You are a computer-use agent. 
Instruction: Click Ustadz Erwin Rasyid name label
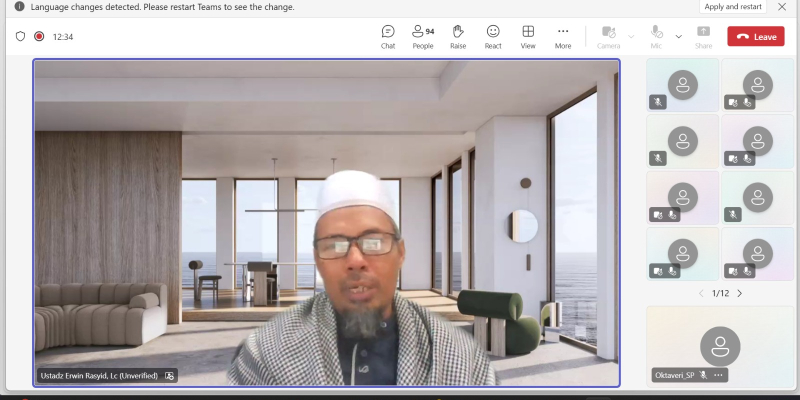tap(99, 376)
